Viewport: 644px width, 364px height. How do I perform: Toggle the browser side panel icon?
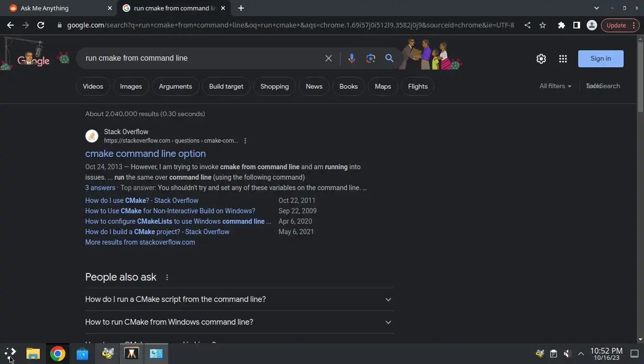[576, 25]
